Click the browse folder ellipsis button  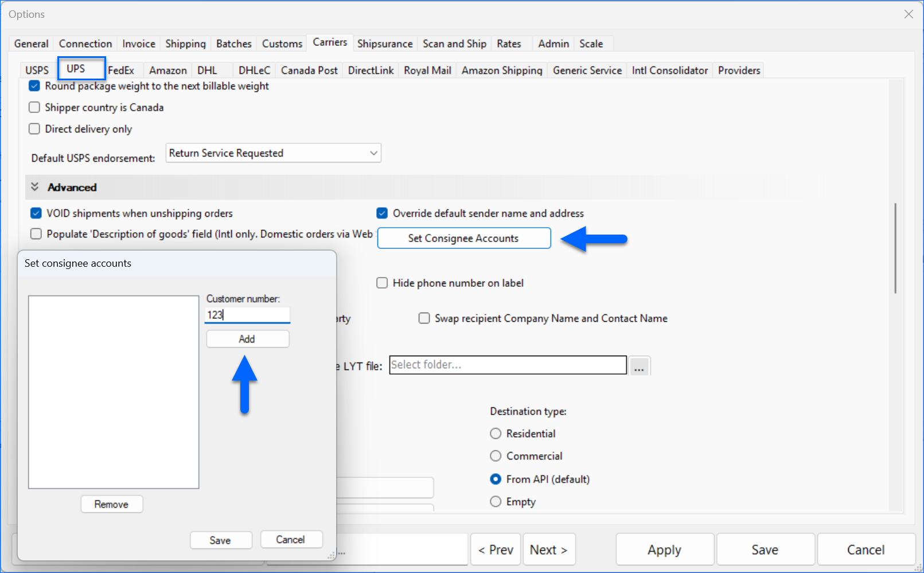[x=639, y=366]
